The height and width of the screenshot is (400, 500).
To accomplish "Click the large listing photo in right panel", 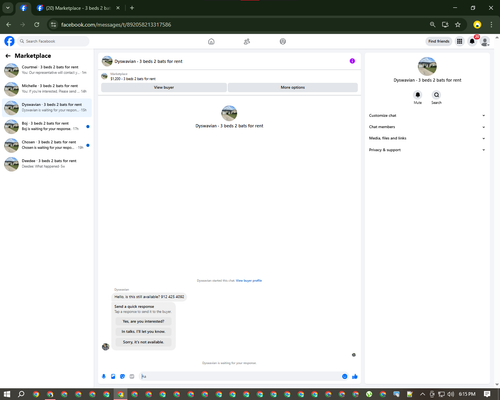I will pos(427,66).
